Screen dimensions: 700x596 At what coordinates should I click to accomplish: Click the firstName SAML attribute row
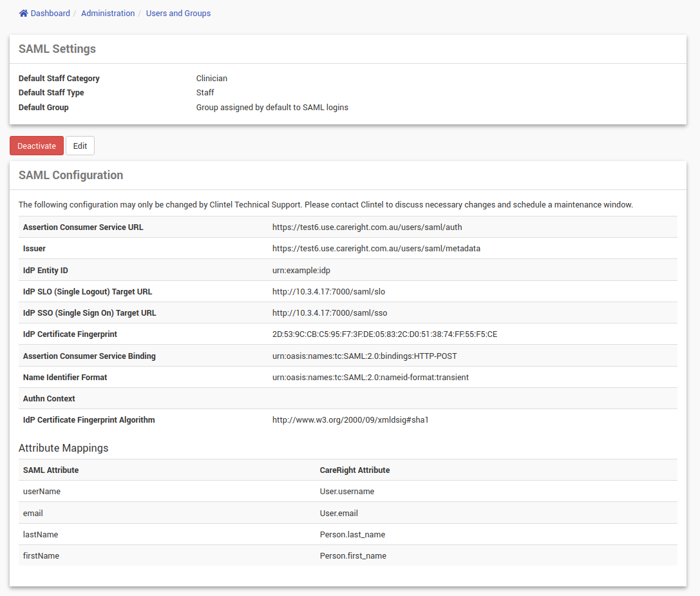point(41,556)
